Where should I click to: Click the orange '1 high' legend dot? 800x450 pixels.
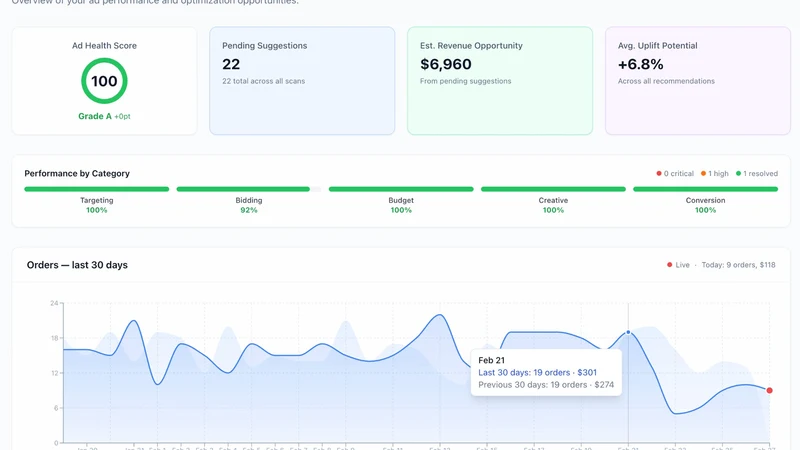(x=703, y=173)
